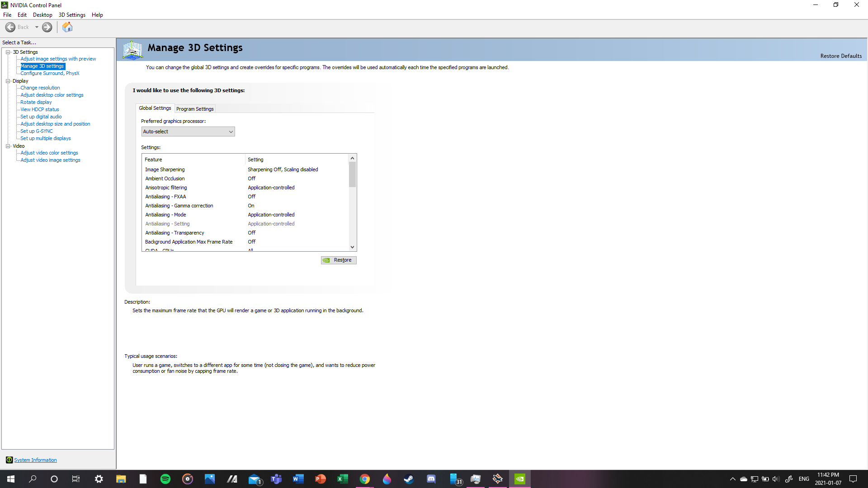This screenshot has height=488, width=868.
Task: Select Background Application Max Frame Rate row
Action: [245, 242]
